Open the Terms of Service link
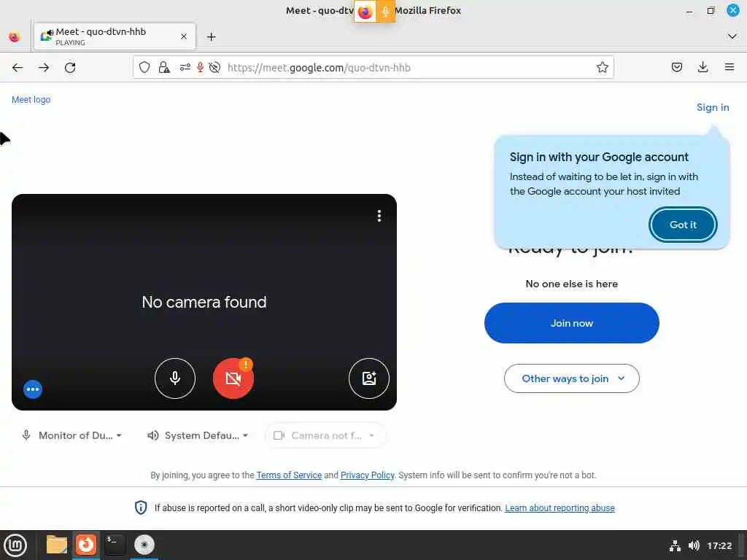 click(x=289, y=475)
